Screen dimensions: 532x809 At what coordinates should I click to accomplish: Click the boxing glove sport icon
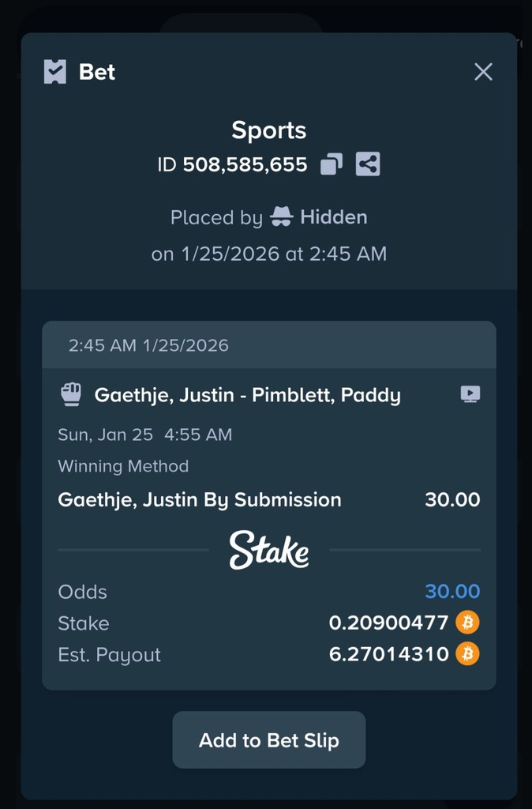[x=71, y=394]
